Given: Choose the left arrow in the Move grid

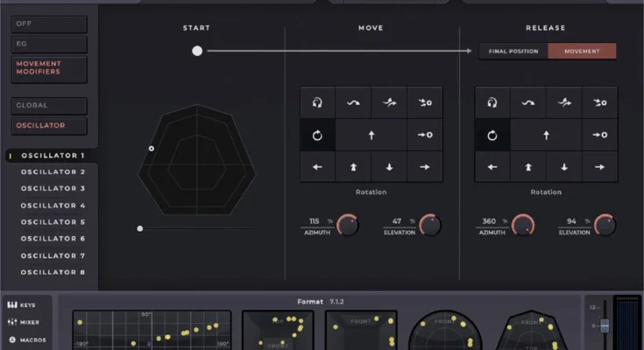Looking at the screenshot, I should [317, 166].
